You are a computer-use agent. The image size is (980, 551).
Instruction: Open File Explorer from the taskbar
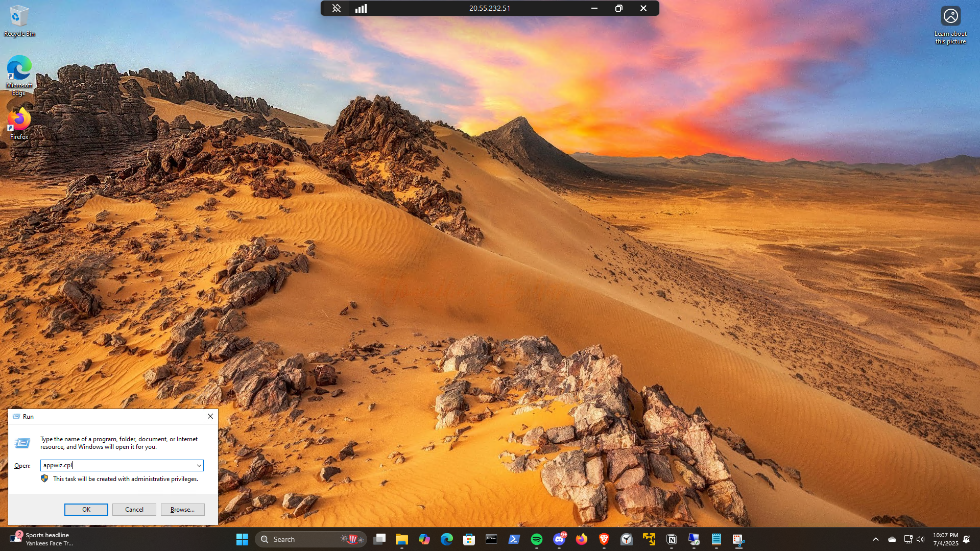coord(401,539)
